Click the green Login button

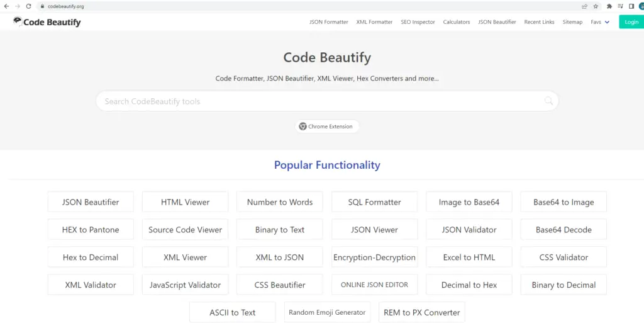tap(631, 22)
